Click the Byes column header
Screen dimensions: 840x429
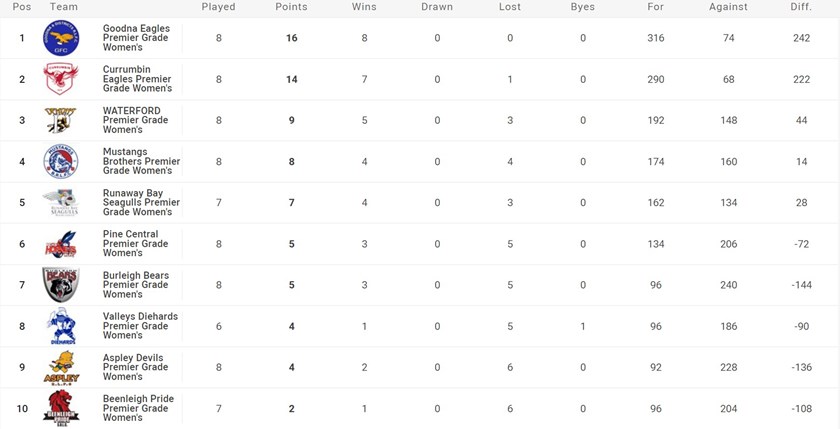(582, 7)
